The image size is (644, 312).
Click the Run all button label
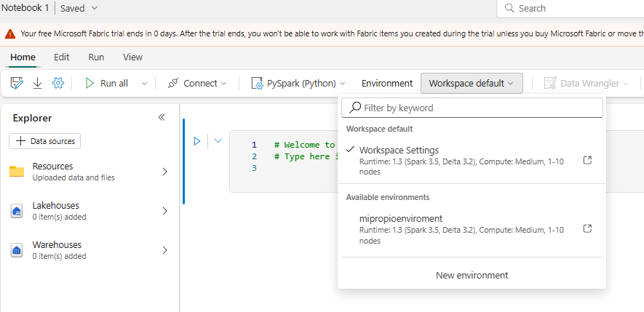tap(114, 84)
